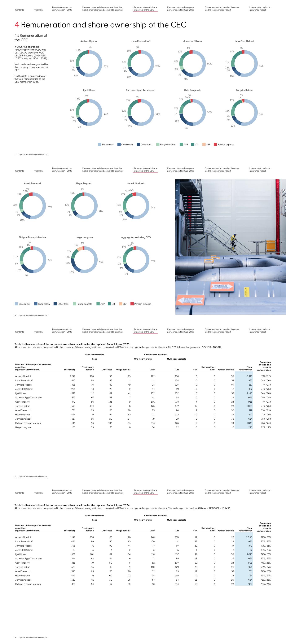Open Statement by the board link on page 15
Screen dimensions: 286x644
pyautogui.click(x=222, y=330)
